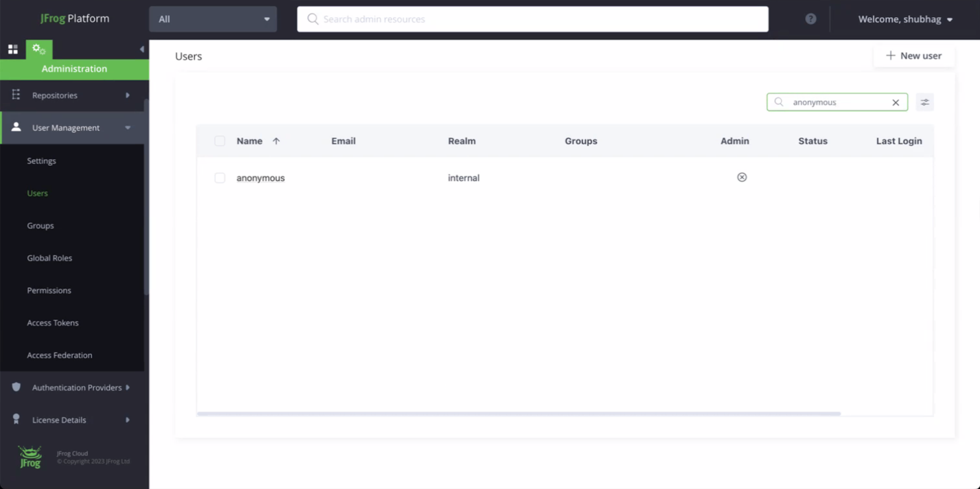Open the Application module grid icon

(x=13, y=50)
